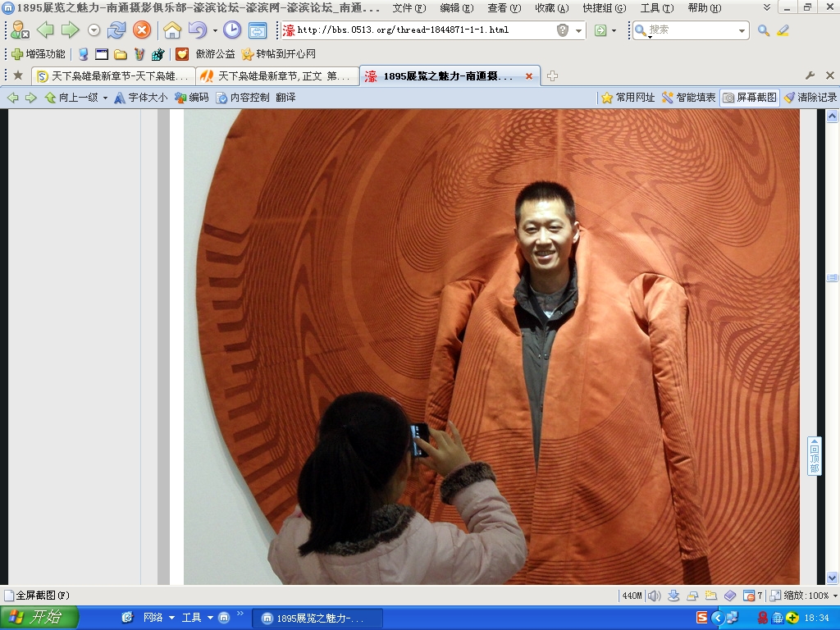Open the 向上一级 dropdown arrow

105,98
